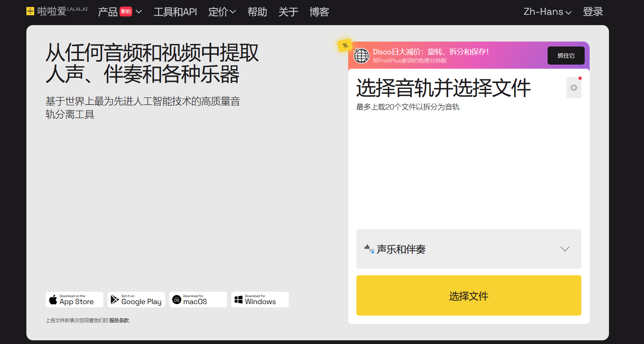The width and height of the screenshot is (644, 344).
Task: Click the settings gear icon in upload panel
Action: tap(574, 88)
